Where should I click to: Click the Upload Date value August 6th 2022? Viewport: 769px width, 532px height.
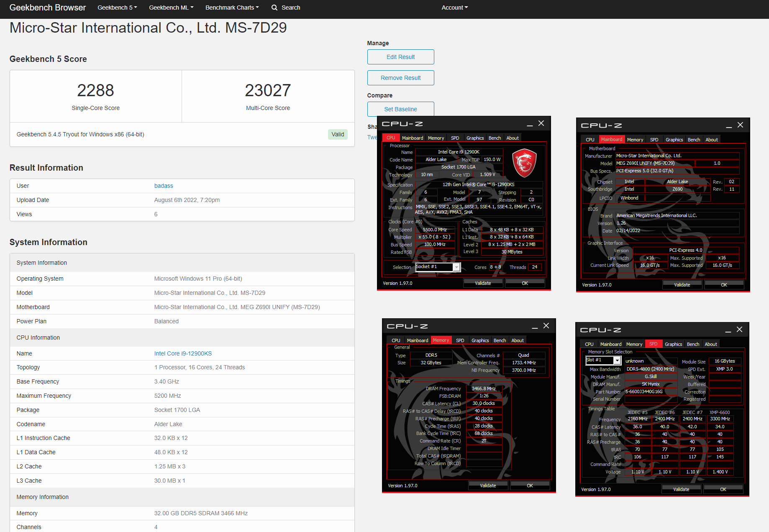187,200
